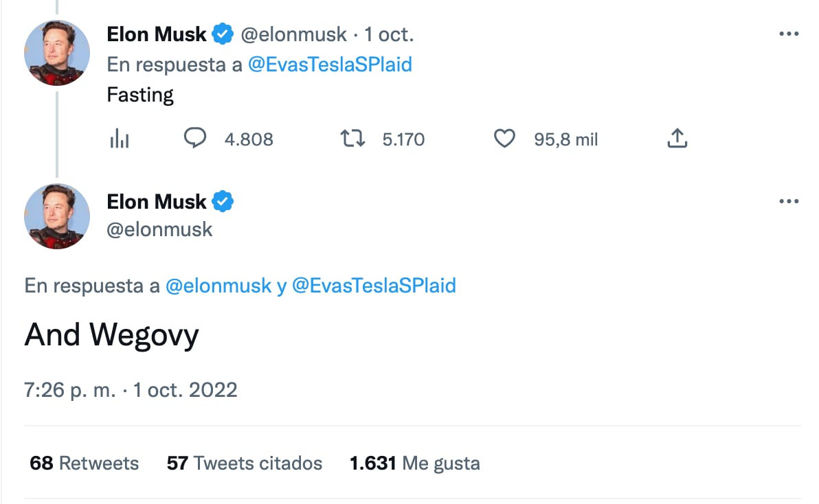
Task: Click the "1 oct." date on Fasting tweet
Action: (389, 34)
